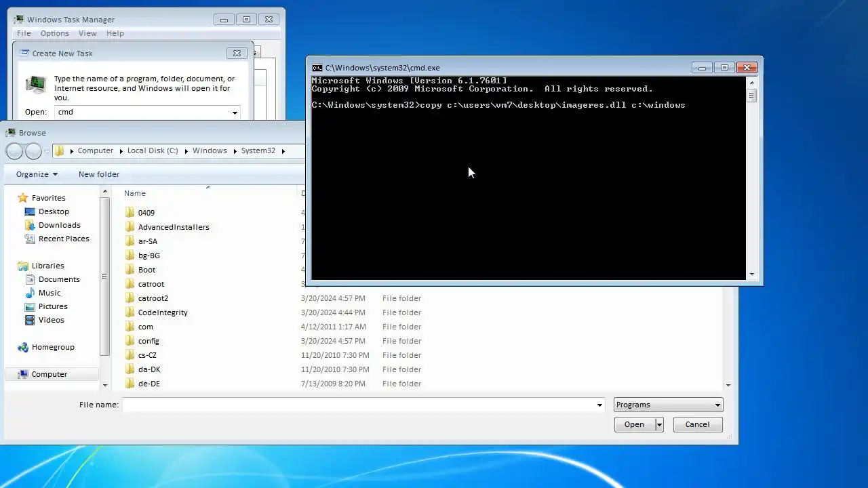The width and height of the screenshot is (868, 488).
Task: Expand the breadcrumb arrow after Local Disk (C:)
Action: [x=185, y=151]
